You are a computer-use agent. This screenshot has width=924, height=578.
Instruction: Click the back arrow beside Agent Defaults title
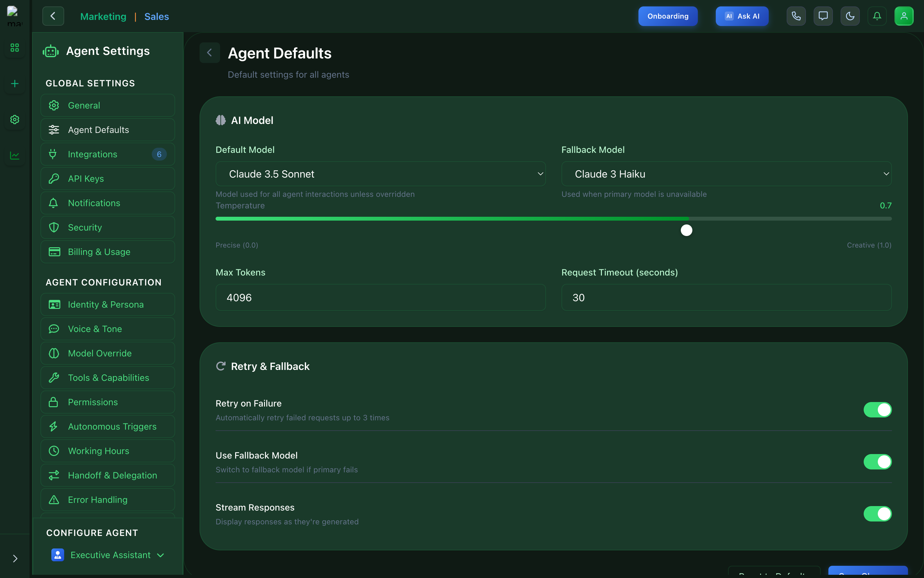coord(210,53)
